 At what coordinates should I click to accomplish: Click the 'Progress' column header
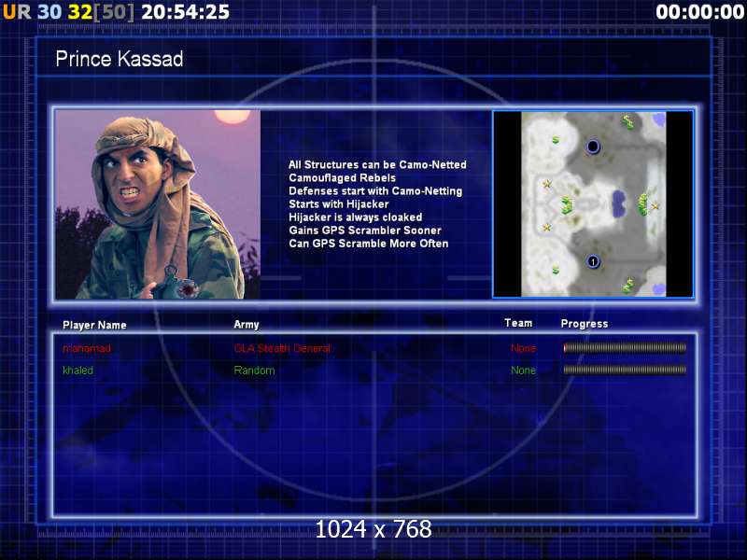click(585, 324)
